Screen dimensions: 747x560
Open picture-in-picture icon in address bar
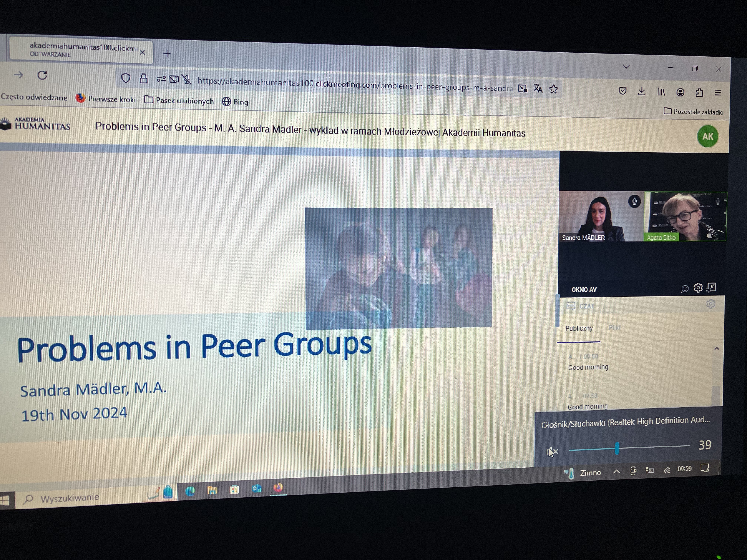click(522, 89)
